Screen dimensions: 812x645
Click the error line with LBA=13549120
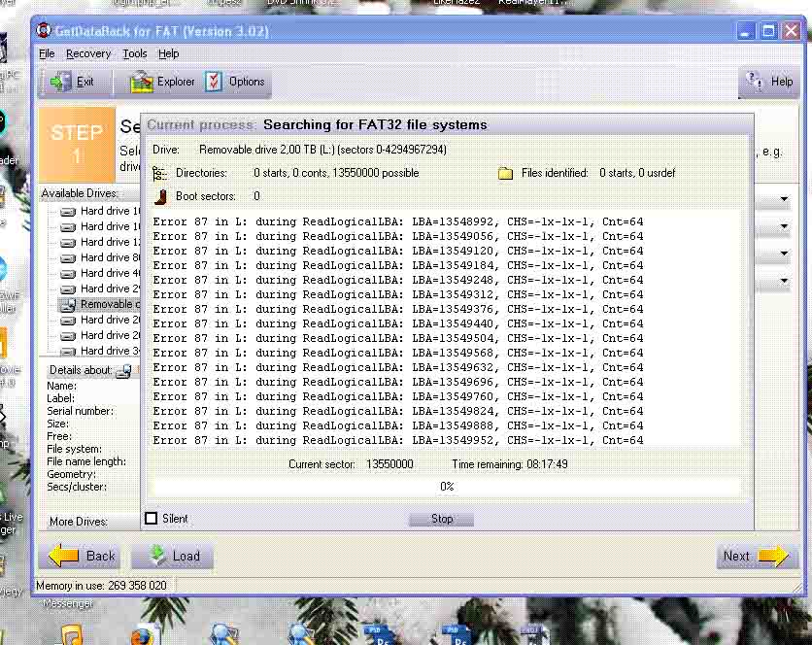coord(397,251)
